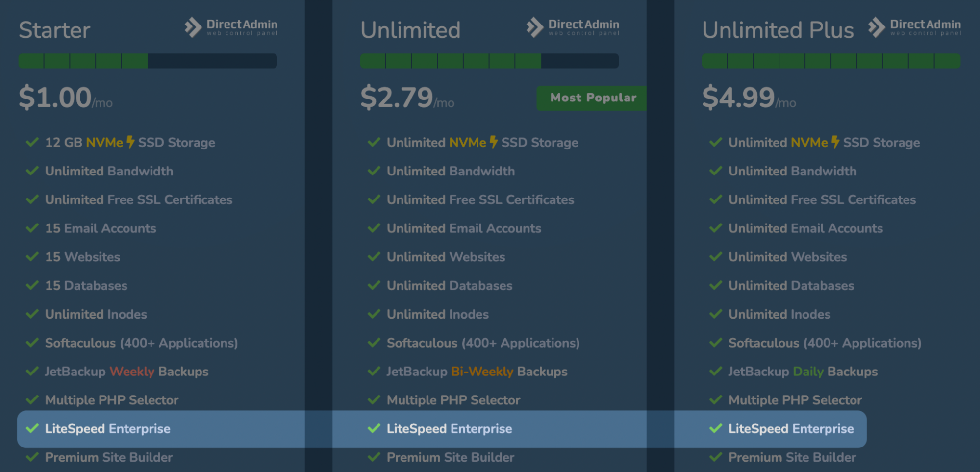Screen dimensions: 980x472
Task: Click Starter's "Premium Site Builder" text
Action: click(x=109, y=457)
